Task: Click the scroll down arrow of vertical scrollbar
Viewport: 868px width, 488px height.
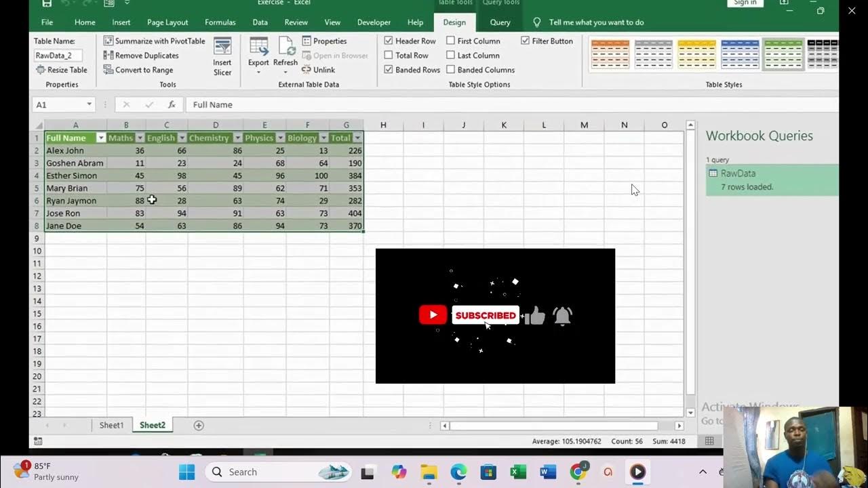Action: pos(690,413)
